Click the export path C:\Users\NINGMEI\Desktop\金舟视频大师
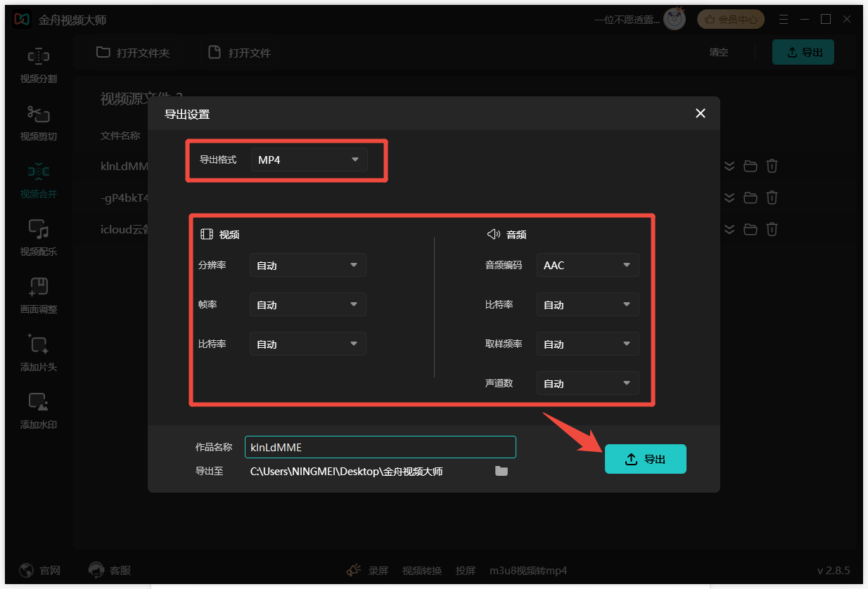Screen dimensions: 868x589 [347, 472]
